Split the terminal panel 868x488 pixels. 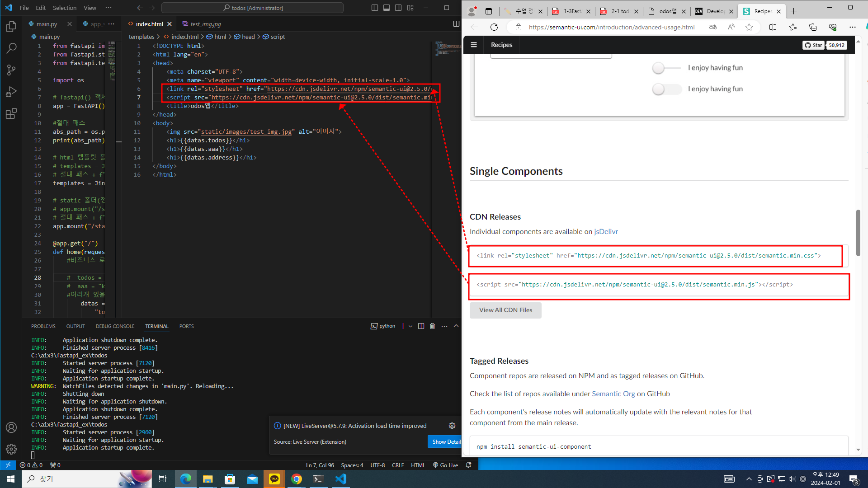tap(421, 326)
